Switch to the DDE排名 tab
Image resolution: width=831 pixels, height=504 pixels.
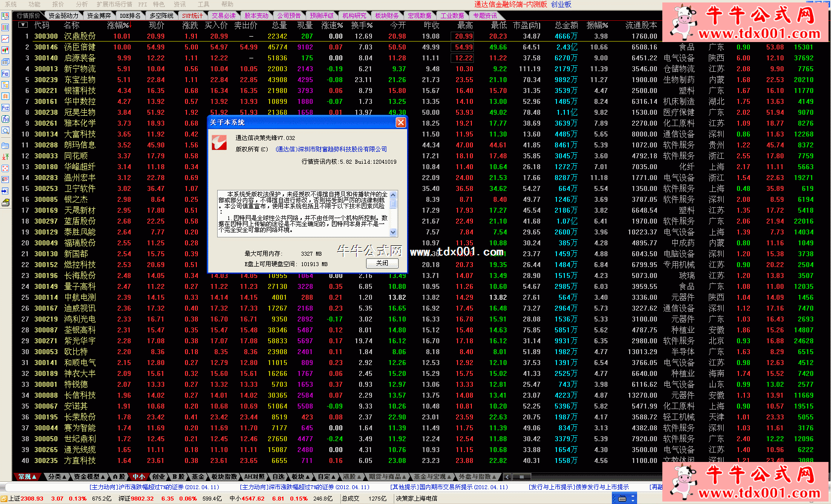tap(130, 16)
